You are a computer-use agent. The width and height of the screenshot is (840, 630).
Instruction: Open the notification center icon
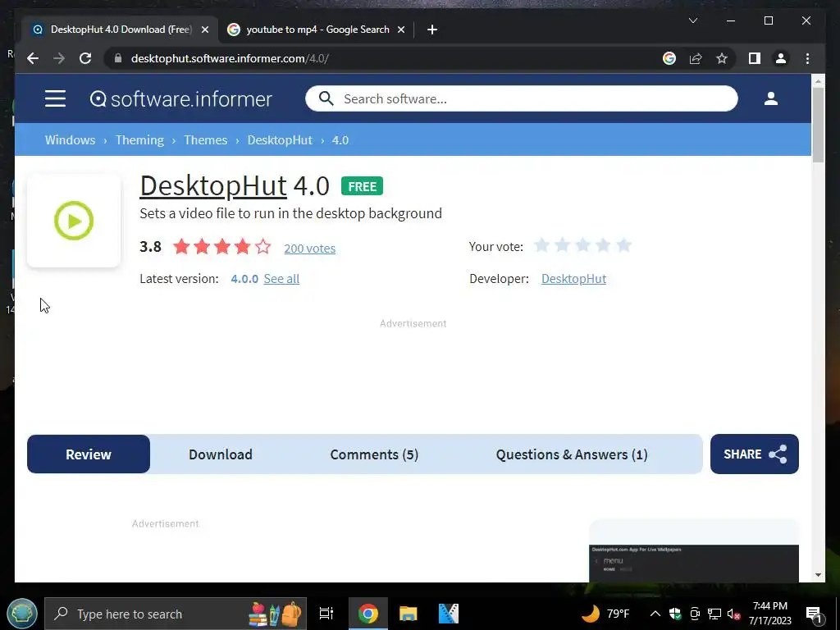pyautogui.click(x=814, y=614)
